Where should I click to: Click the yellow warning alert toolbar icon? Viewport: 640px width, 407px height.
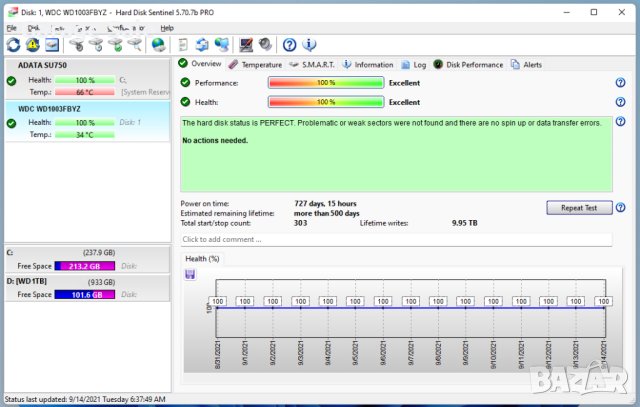[x=32, y=44]
